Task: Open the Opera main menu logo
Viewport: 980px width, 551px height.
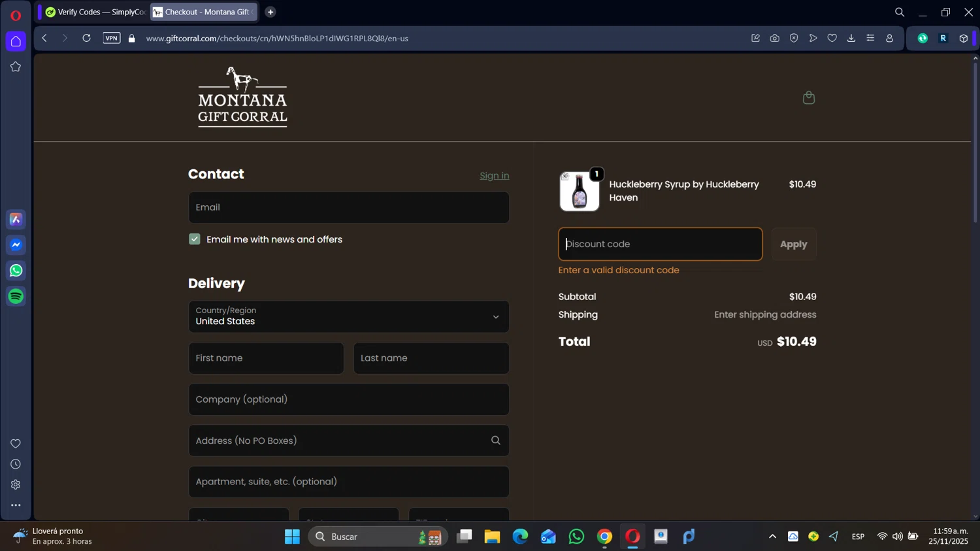Action: 16,15
